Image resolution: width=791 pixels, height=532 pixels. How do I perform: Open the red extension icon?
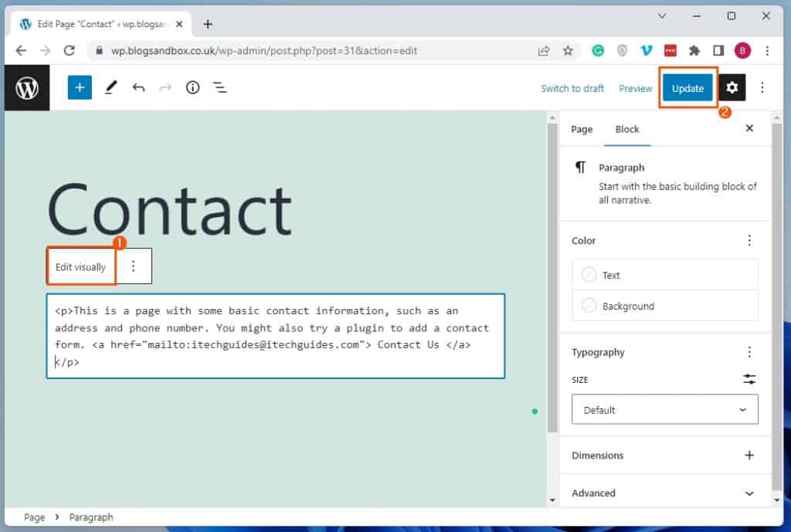[x=670, y=50]
